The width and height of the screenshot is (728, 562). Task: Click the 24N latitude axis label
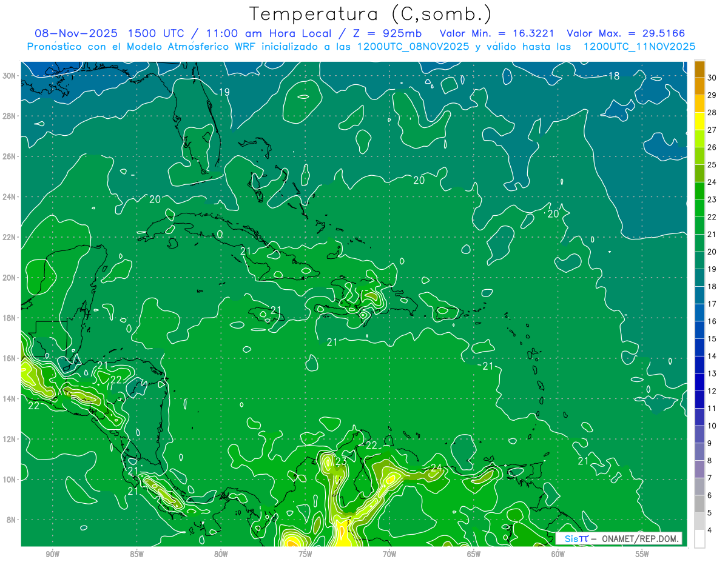click(10, 196)
